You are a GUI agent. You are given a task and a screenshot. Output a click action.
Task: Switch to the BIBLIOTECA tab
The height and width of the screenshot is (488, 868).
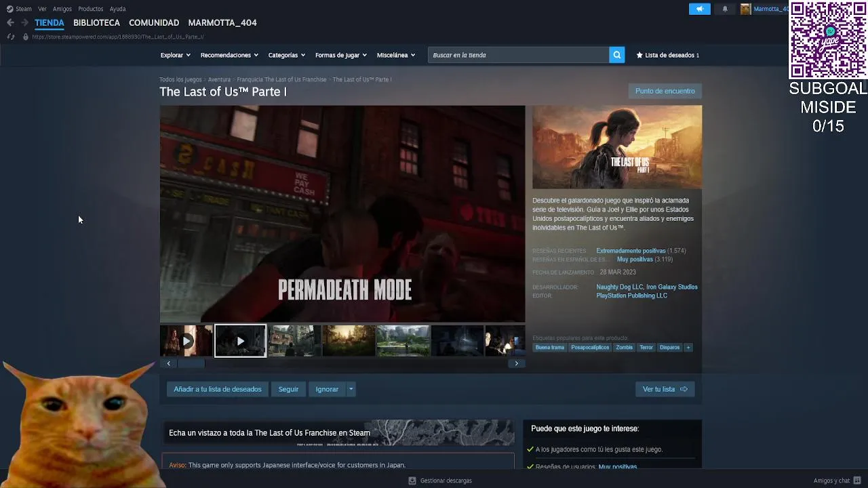(96, 22)
